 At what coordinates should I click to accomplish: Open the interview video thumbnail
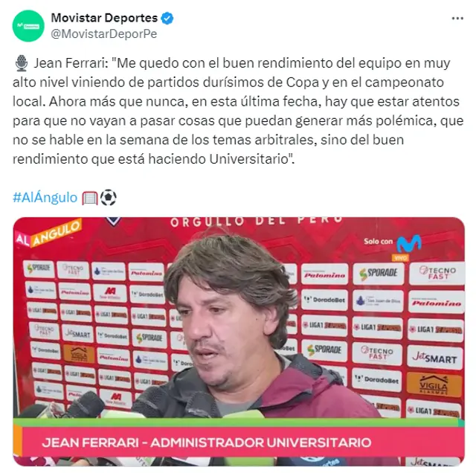(239, 341)
